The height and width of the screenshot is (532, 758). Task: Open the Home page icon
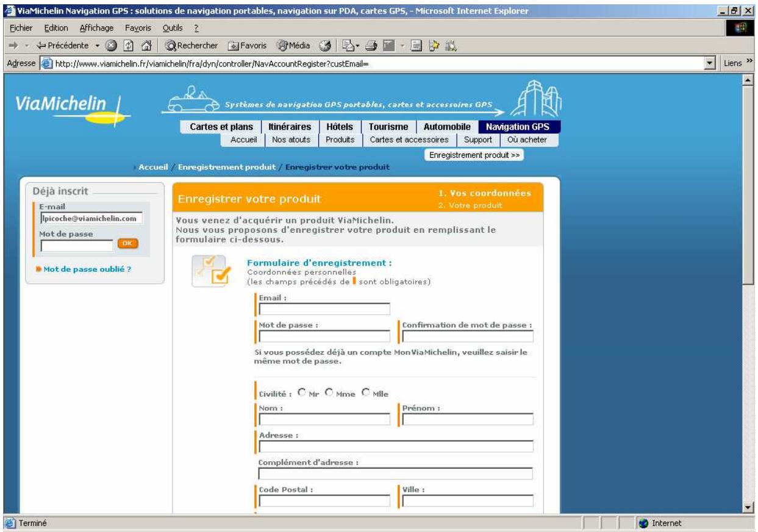(145, 46)
